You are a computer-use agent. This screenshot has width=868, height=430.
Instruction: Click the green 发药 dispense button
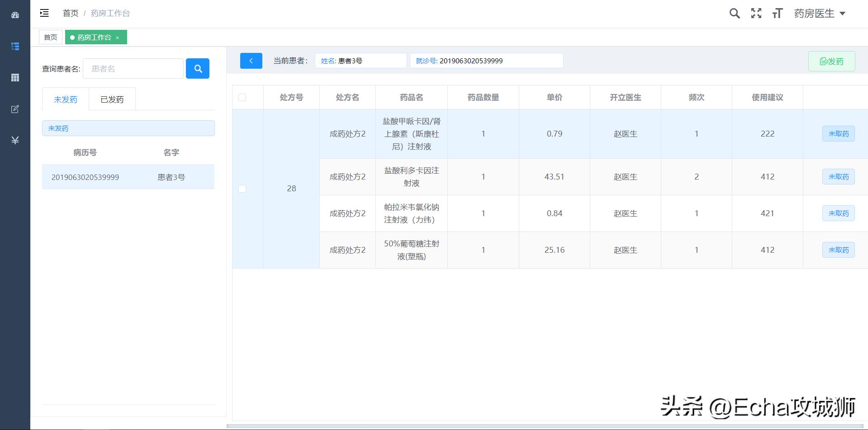831,61
